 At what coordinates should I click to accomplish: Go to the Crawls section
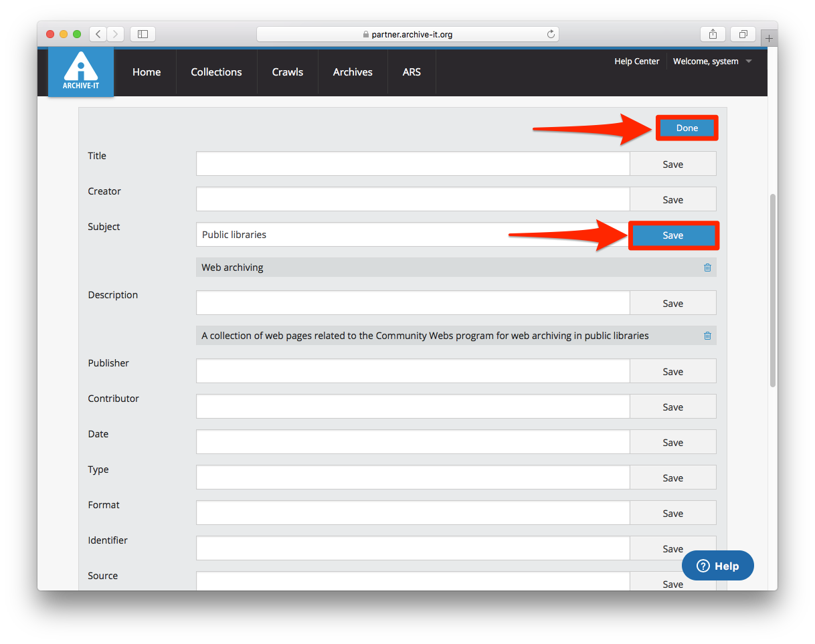pyautogui.click(x=287, y=72)
